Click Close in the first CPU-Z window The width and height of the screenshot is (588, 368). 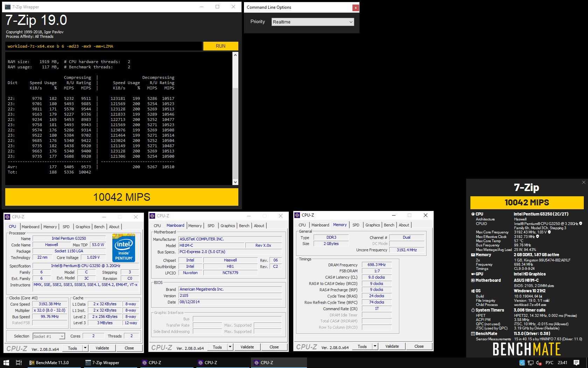pyautogui.click(x=129, y=348)
